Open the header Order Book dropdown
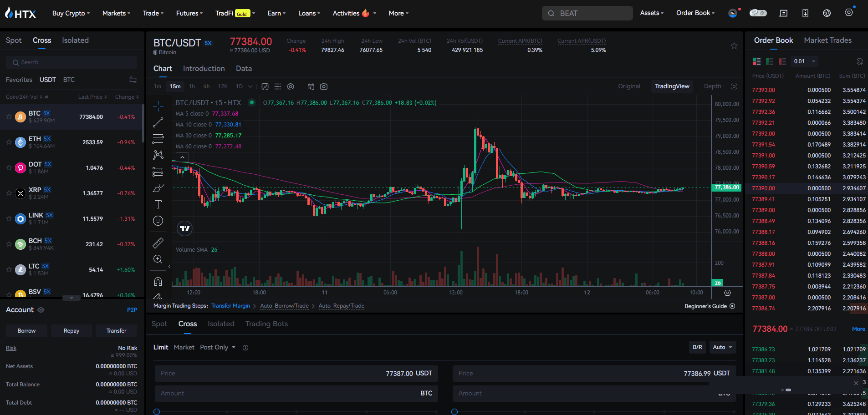The width and height of the screenshot is (868, 415). (x=695, y=13)
